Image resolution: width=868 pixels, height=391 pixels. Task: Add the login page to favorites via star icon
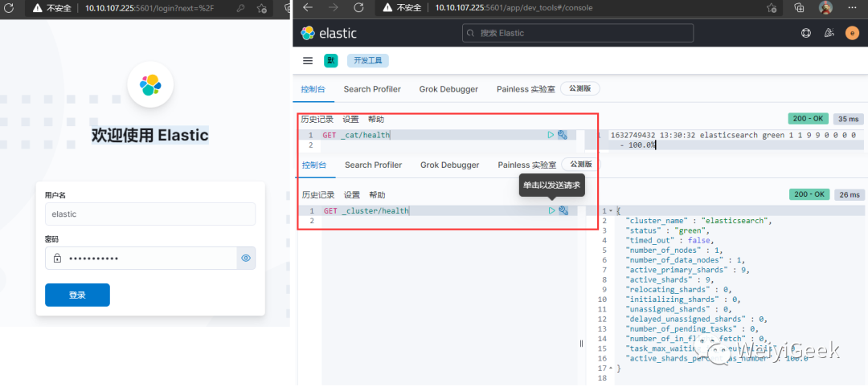pos(262,8)
